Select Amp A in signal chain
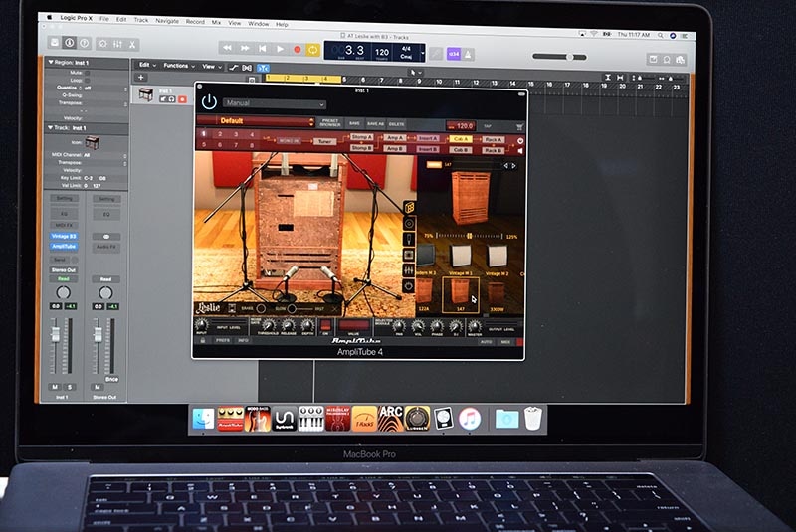Image resolution: width=796 pixels, height=532 pixels. point(394,138)
